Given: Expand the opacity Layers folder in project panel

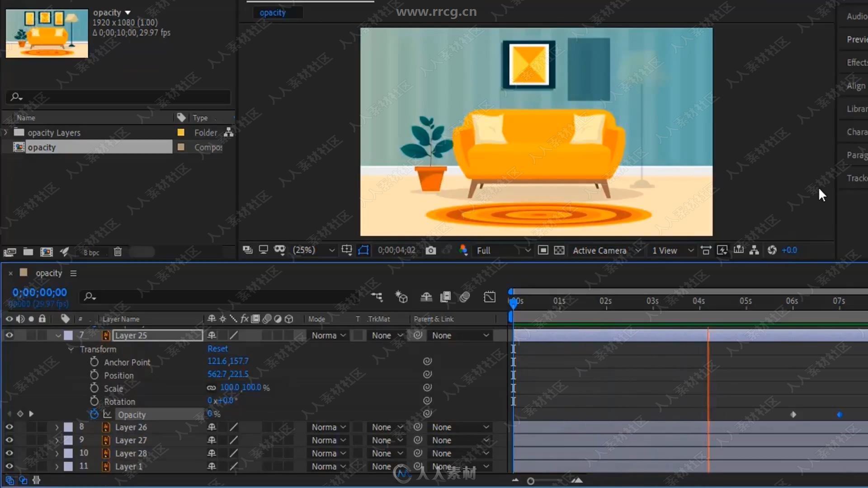Looking at the screenshot, I should tap(5, 132).
